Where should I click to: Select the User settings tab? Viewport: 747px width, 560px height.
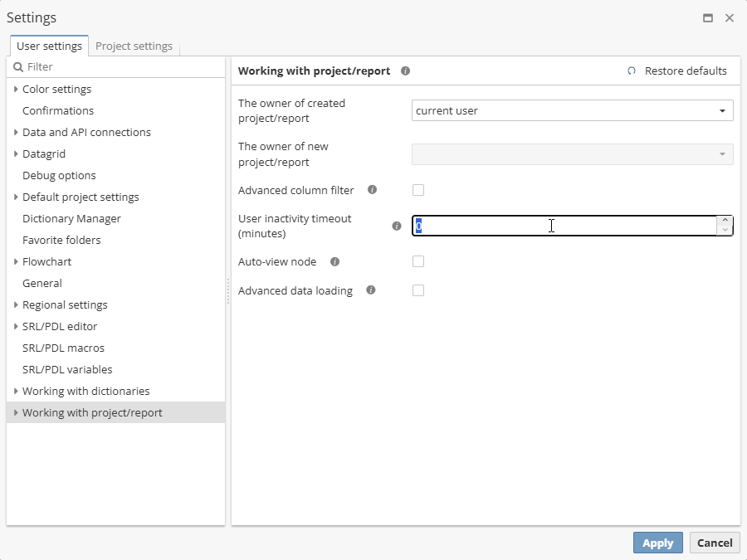pyautogui.click(x=49, y=46)
